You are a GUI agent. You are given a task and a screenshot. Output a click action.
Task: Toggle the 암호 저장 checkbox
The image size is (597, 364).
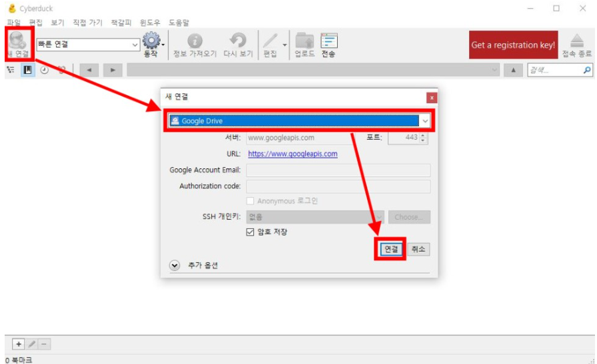250,232
